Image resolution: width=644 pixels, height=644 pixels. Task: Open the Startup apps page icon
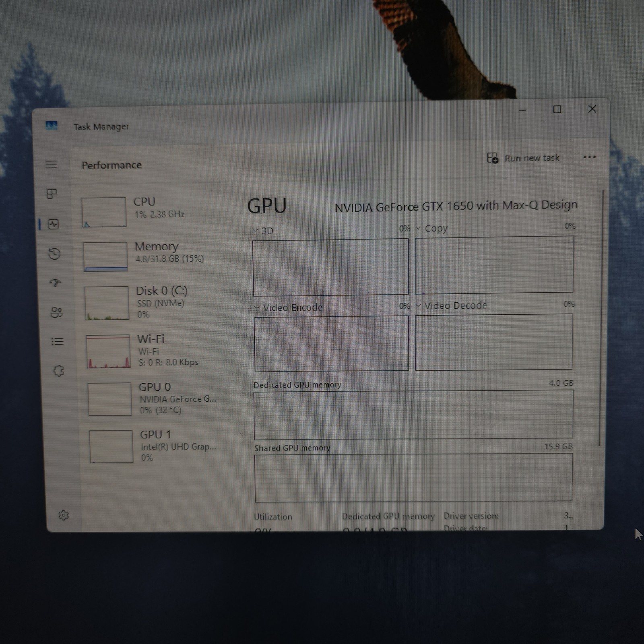coord(56,283)
